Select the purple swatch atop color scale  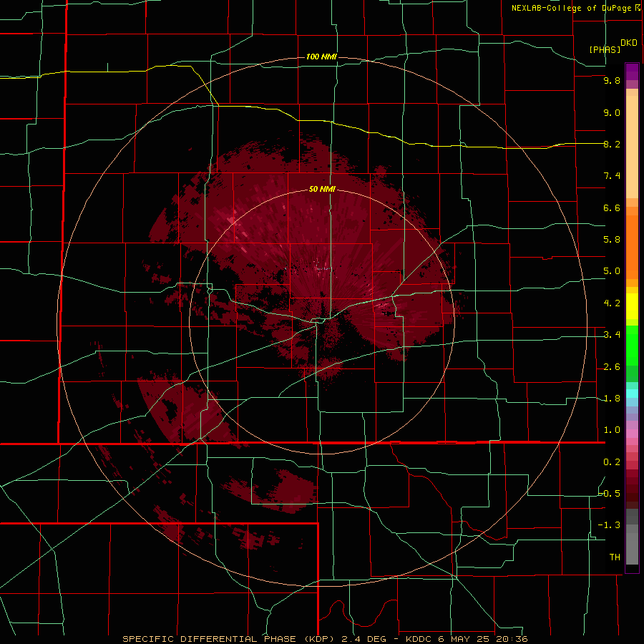tap(632, 72)
